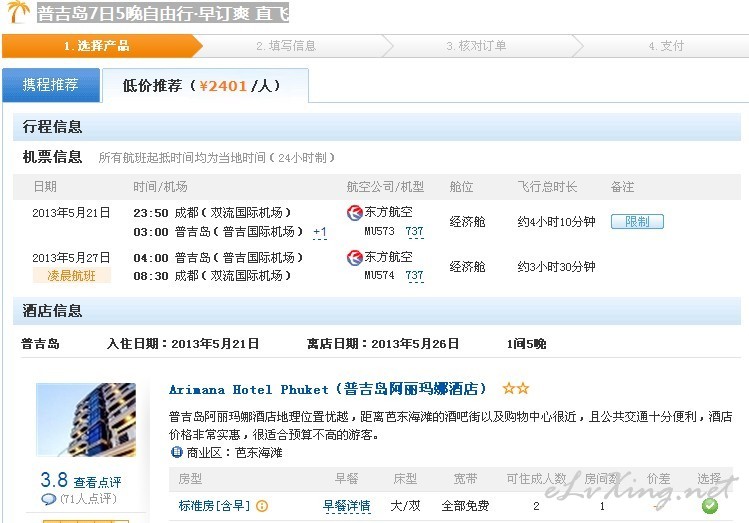Click arrival 03:00 普吉岛 普吉国际机场
The height and width of the screenshot is (523, 749).
pyautogui.click(x=218, y=232)
